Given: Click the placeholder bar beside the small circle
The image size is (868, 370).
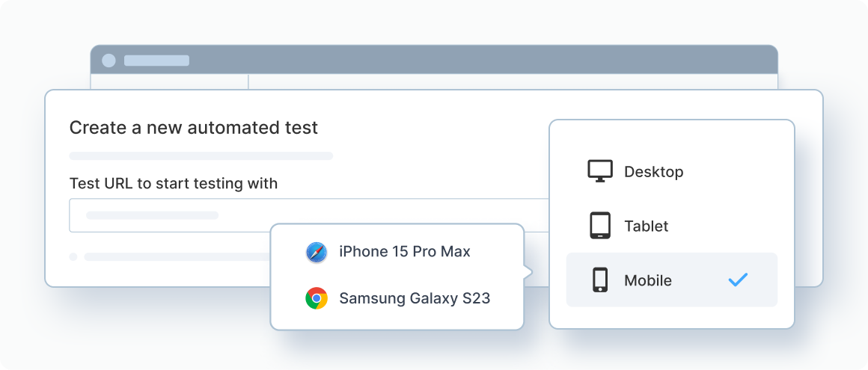Looking at the screenshot, I should [177, 257].
